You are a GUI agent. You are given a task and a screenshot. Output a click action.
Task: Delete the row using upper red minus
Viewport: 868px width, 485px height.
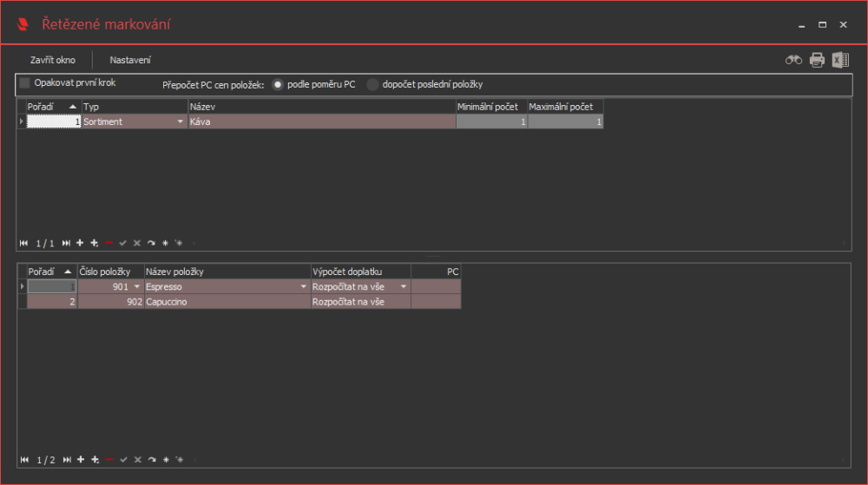coord(108,243)
